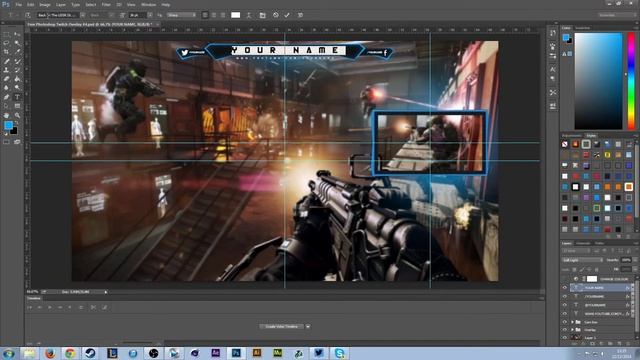The height and width of the screenshot is (360, 640).
Task: Select the Lasso tool
Action: point(7,43)
